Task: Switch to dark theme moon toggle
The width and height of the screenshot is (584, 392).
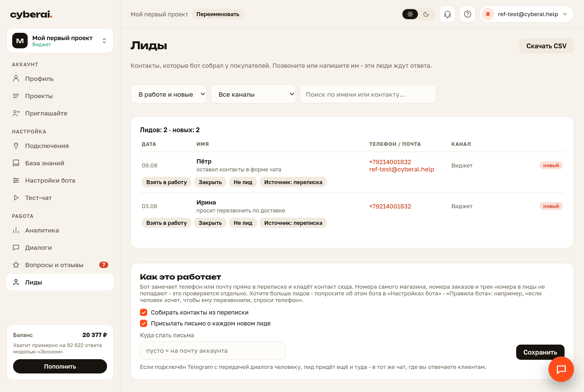Action: coord(426,14)
